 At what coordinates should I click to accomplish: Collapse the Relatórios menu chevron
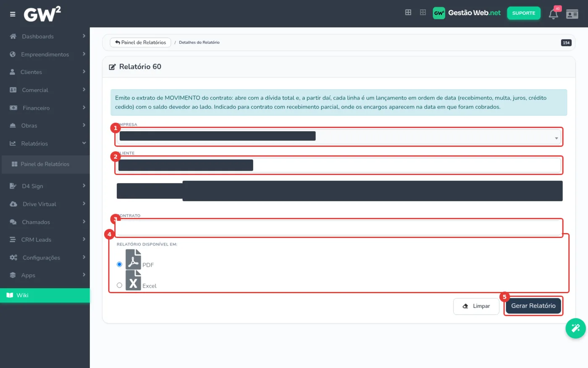pyautogui.click(x=84, y=143)
